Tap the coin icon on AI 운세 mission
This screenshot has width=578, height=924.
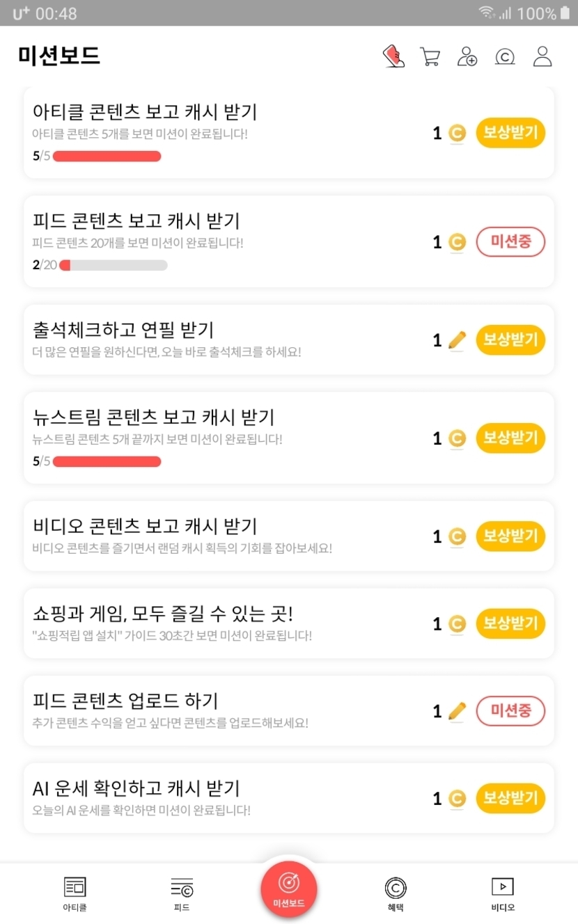[457, 799]
